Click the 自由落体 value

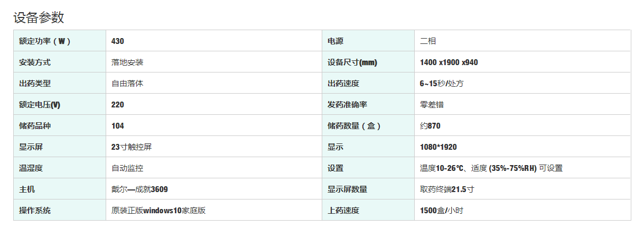click(127, 84)
